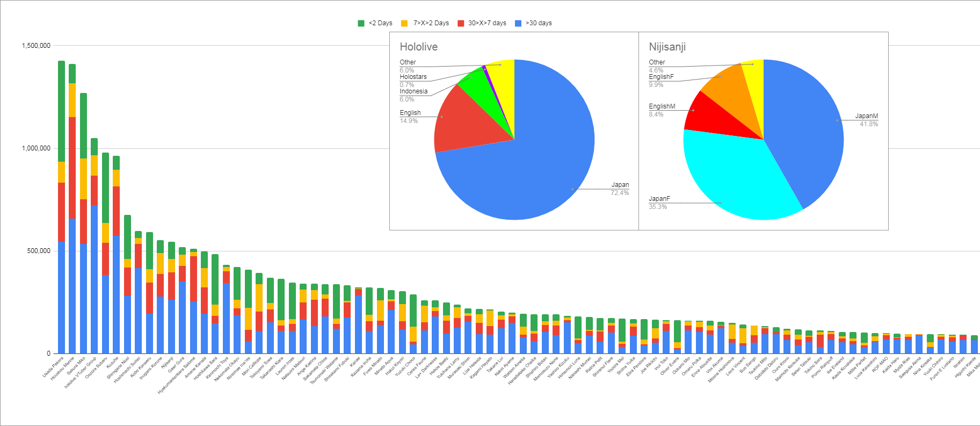Click the green segment of Sakura Miko bar

(x=83, y=126)
